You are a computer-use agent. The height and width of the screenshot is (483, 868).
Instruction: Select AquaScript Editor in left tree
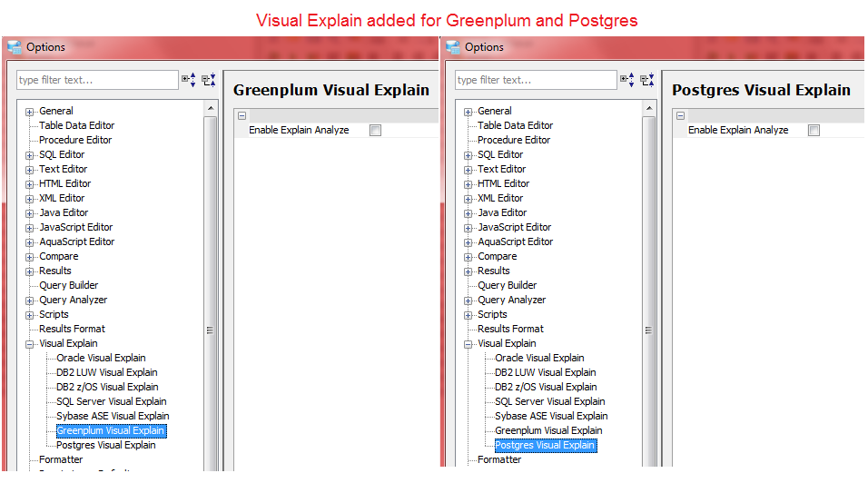pos(77,241)
